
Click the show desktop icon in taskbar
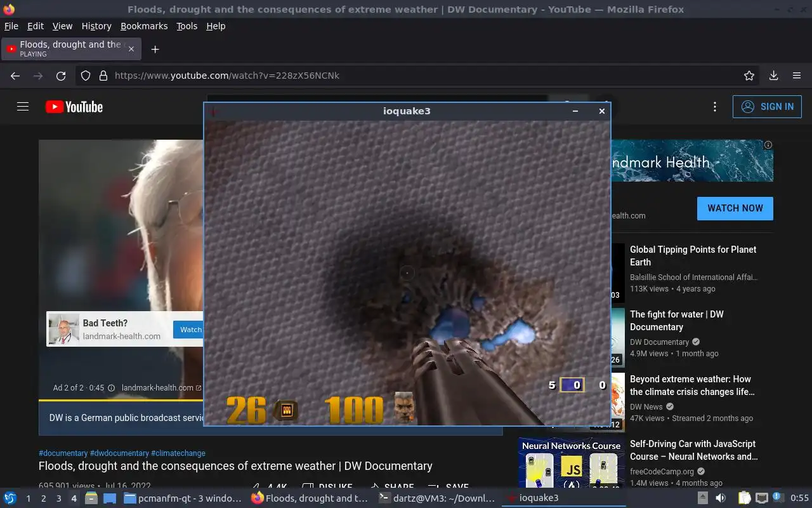coord(110,498)
